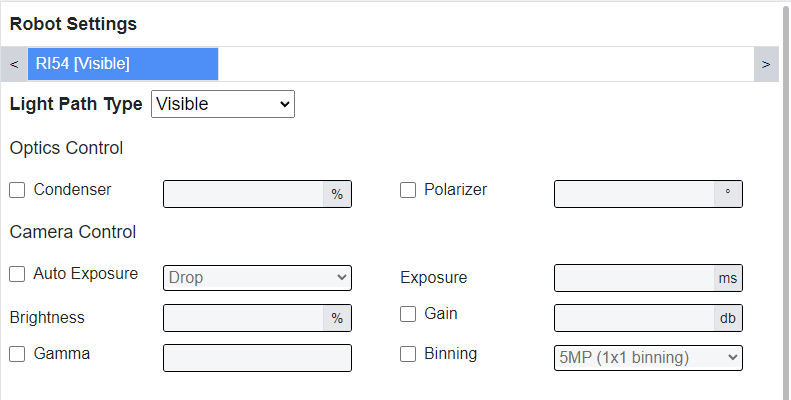This screenshot has height=400, width=791.
Task: Open the 5MP (1x1 binning) dropdown
Action: click(x=648, y=358)
